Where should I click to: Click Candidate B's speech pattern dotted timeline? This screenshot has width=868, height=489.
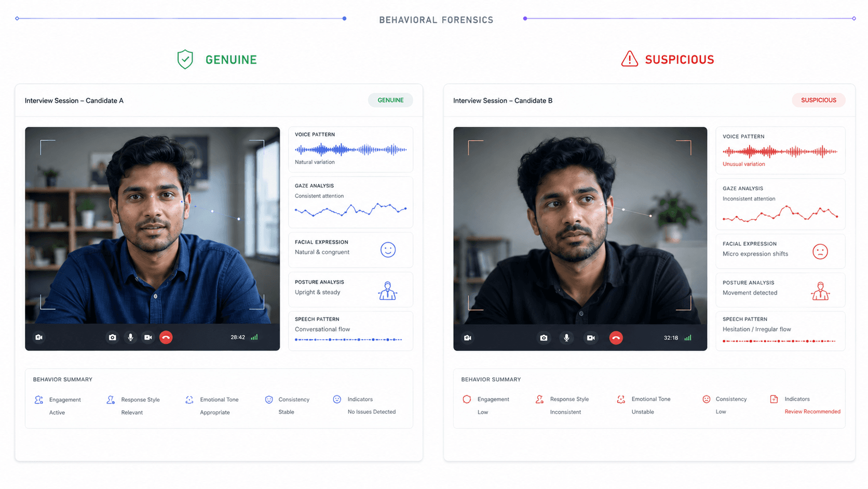tap(779, 341)
